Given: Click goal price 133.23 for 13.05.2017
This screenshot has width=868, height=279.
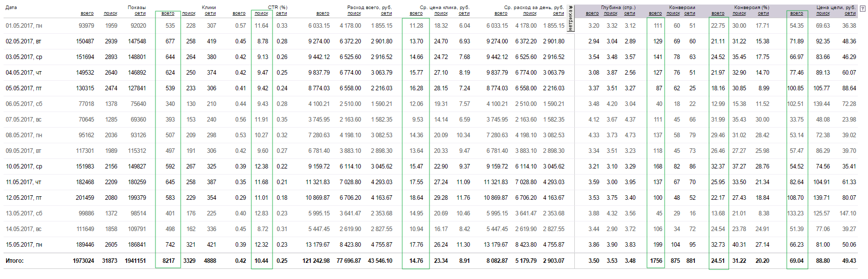Looking at the screenshot, I should pyautogui.click(x=795, y=213).
